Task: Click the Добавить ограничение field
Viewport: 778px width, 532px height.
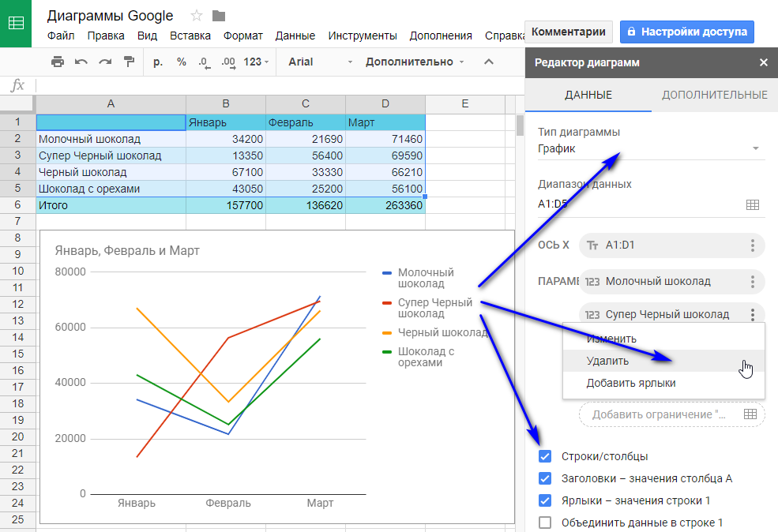Action: pyautogui.click(x=672, y=414)
